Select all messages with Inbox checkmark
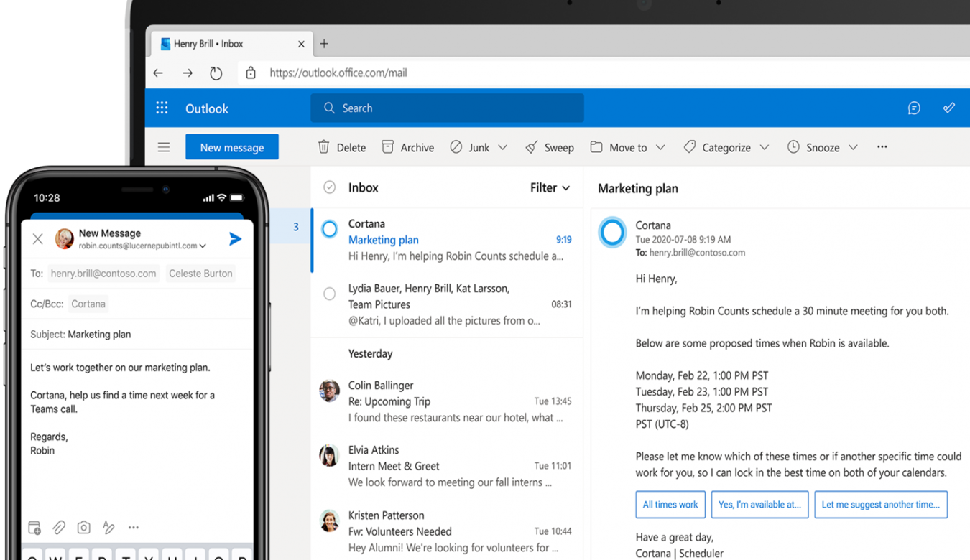Image resolution: width=970 pixels, height=560 pixels. click(329, 187)
